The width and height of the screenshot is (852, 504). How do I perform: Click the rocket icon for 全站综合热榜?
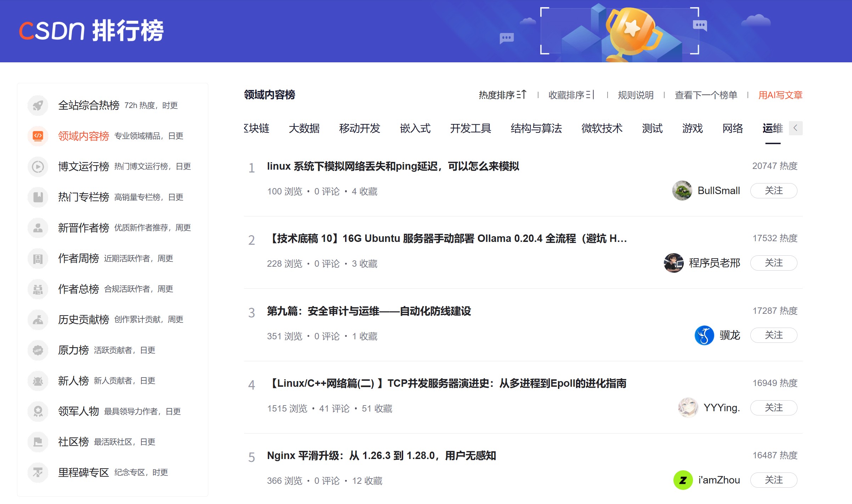(38, 105)
